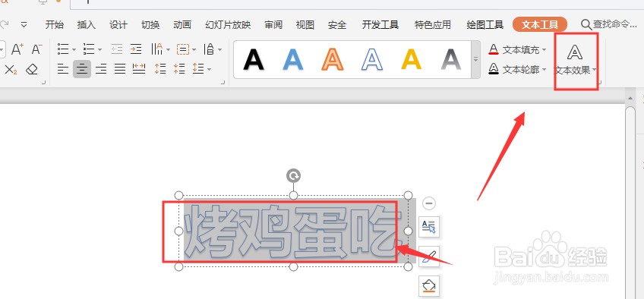
Task: Apply bulleted list to text
Action: coord(63,49)
